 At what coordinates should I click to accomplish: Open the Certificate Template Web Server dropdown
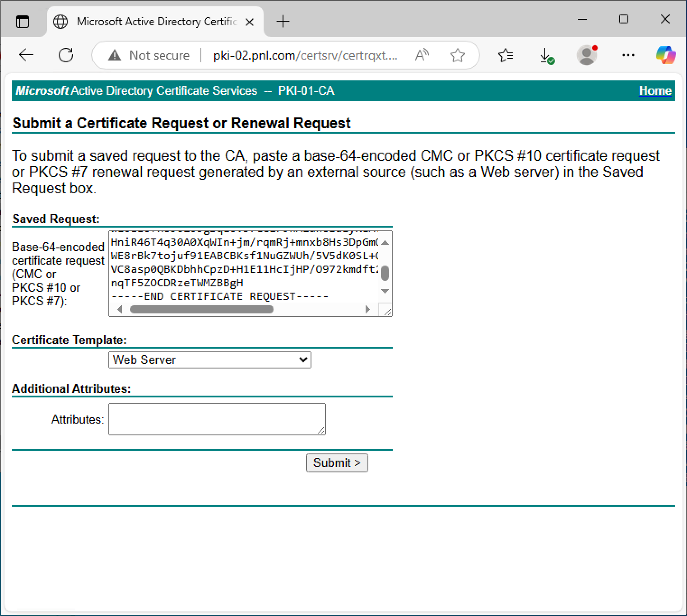click(x=210, y=360)
